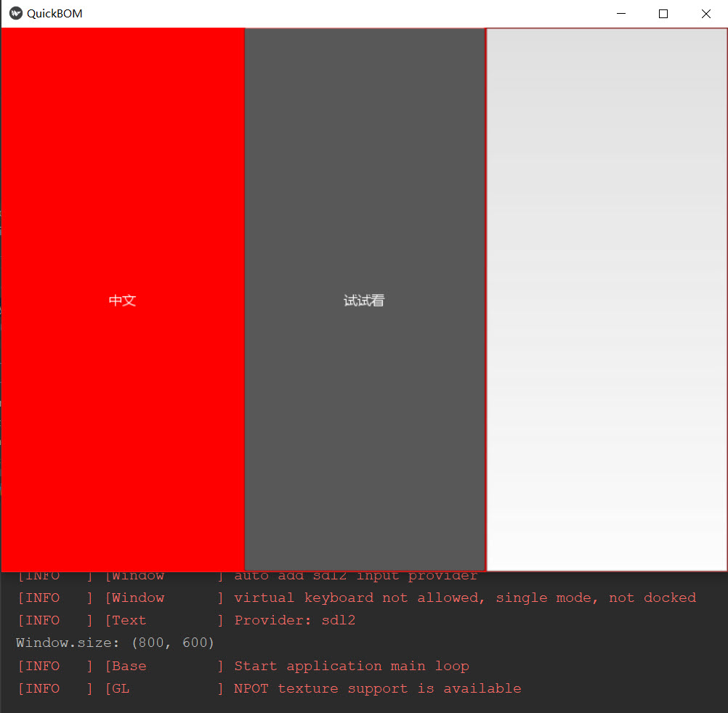
Task: Click the 试试看 label in the gray panel
Action: click(x=363, y=300)
